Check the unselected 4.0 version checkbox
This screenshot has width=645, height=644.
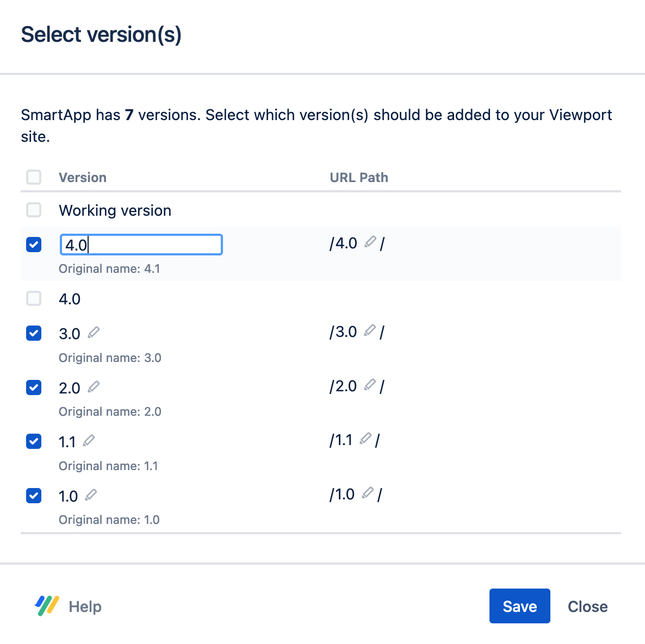(x=34, y=298)
